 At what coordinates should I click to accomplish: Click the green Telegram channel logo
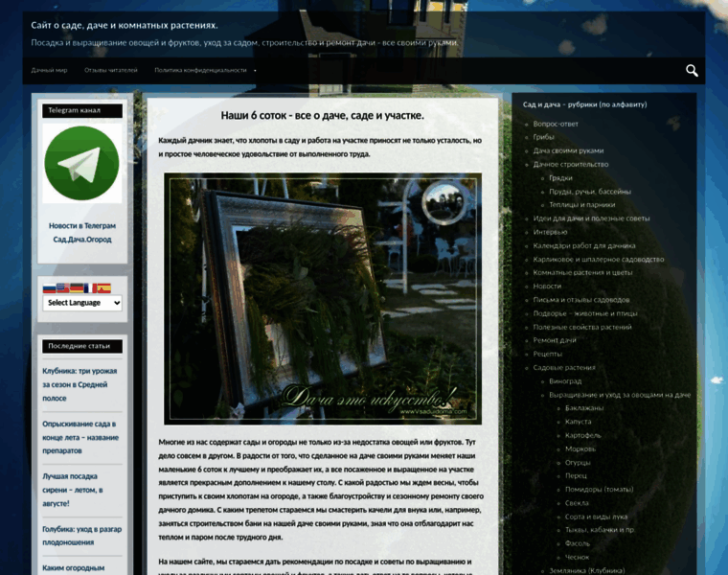click(81, 163)
